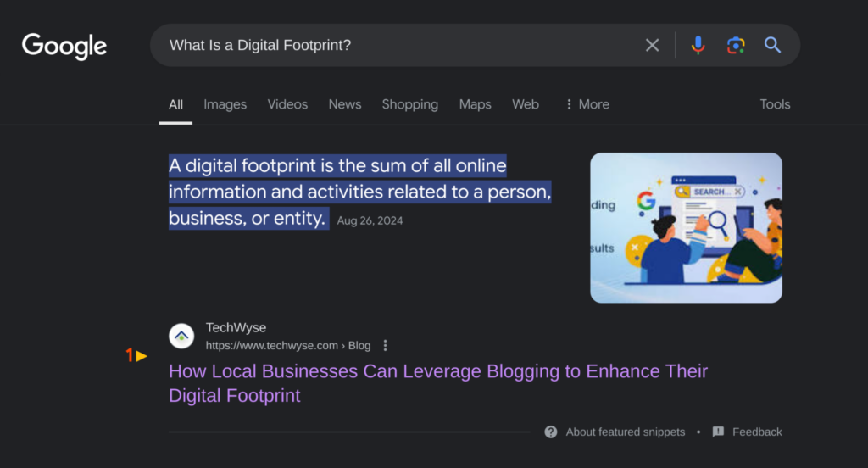The image size is (868, 468).
Task: Open Google Lens image search icon
Action: tap(736, 45)
